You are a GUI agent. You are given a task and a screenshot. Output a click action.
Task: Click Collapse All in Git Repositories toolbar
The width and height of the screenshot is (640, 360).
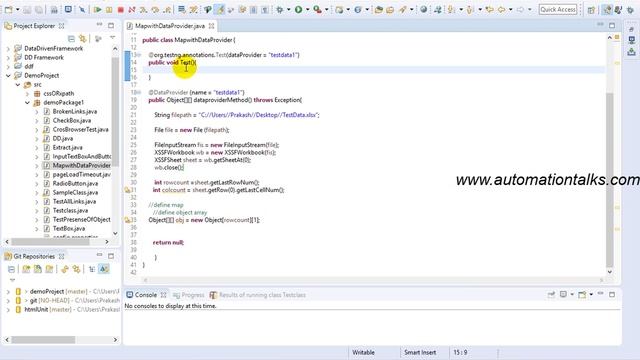pos(11,269)
